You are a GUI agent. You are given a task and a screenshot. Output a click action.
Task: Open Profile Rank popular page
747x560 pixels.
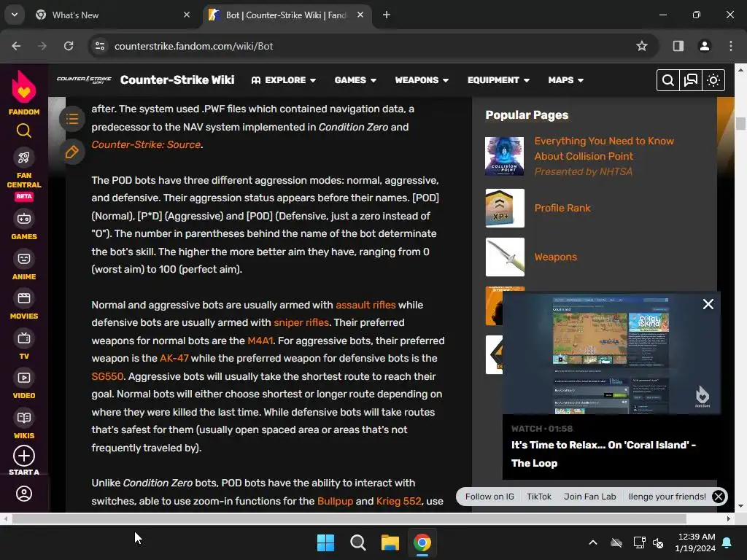point(562,208)
